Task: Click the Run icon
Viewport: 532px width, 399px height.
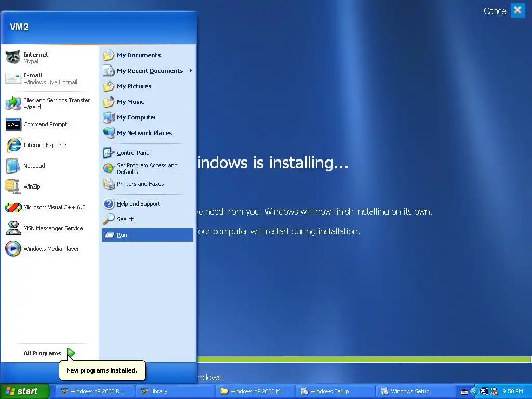Action: click(x=109, y=235)
